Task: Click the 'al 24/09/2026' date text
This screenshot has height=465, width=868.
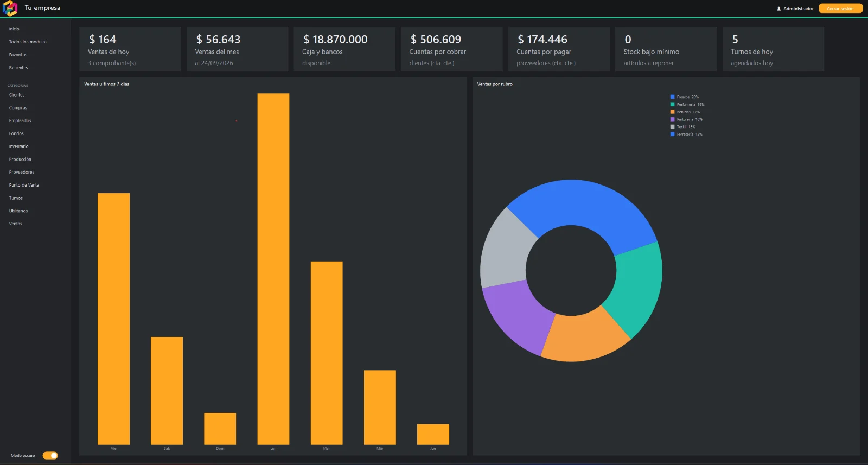Action: point(214,63)
